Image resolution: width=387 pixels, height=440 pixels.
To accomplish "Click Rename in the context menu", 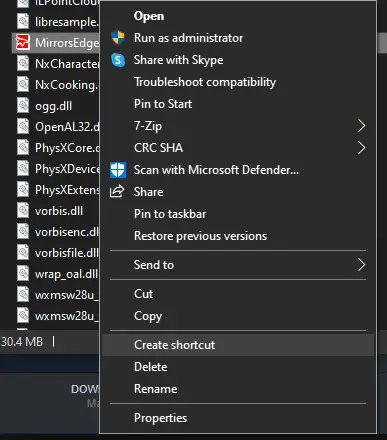I will tap(238, 389).
